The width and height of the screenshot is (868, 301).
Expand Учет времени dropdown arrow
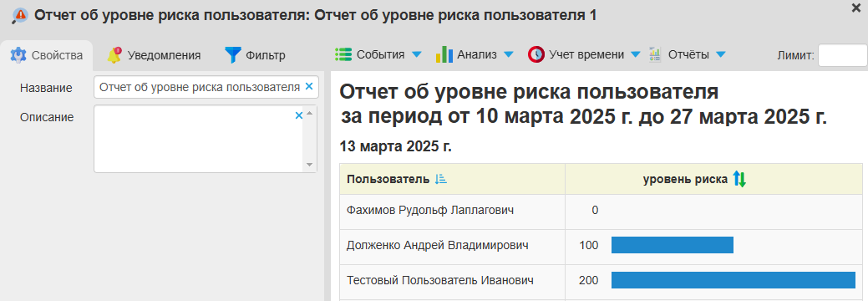pos(636,54)
